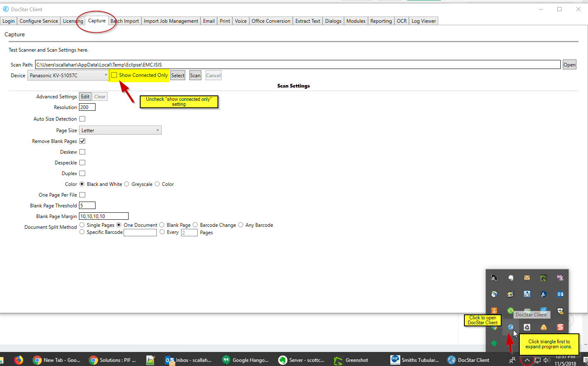Choose Single Pages split method
The height and width of the screenshot is (366, 588).
pos(82,225)
